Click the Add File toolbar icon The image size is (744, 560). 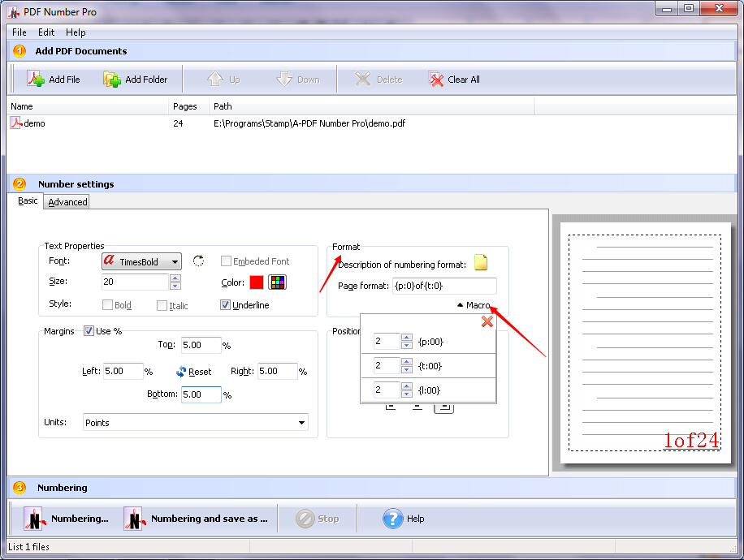tap(36, 79)
